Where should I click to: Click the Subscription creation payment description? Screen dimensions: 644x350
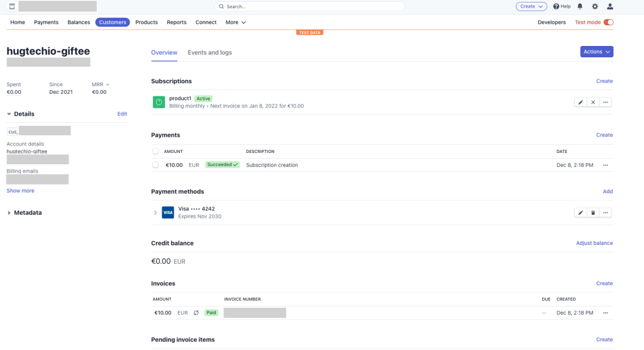(272, 165)
